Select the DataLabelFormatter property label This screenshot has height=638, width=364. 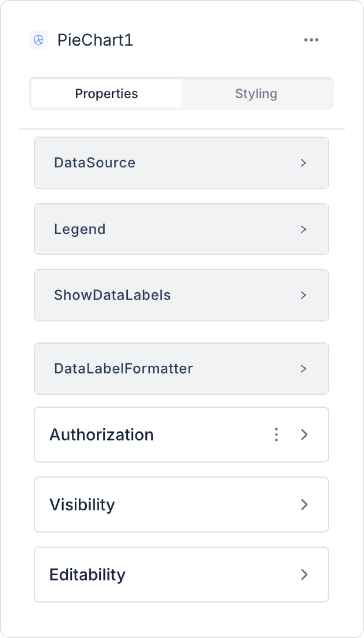(123, 369)
